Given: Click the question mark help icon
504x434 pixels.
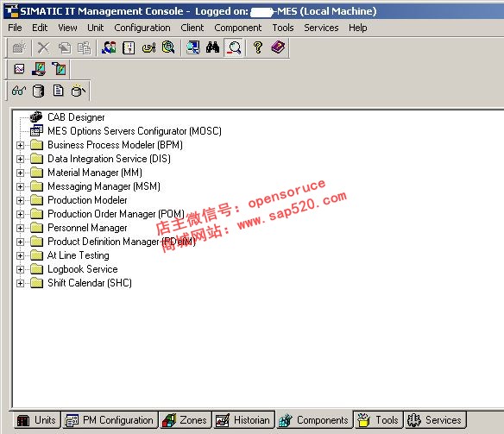Looking at the screenshot, I should click(257, 47).
